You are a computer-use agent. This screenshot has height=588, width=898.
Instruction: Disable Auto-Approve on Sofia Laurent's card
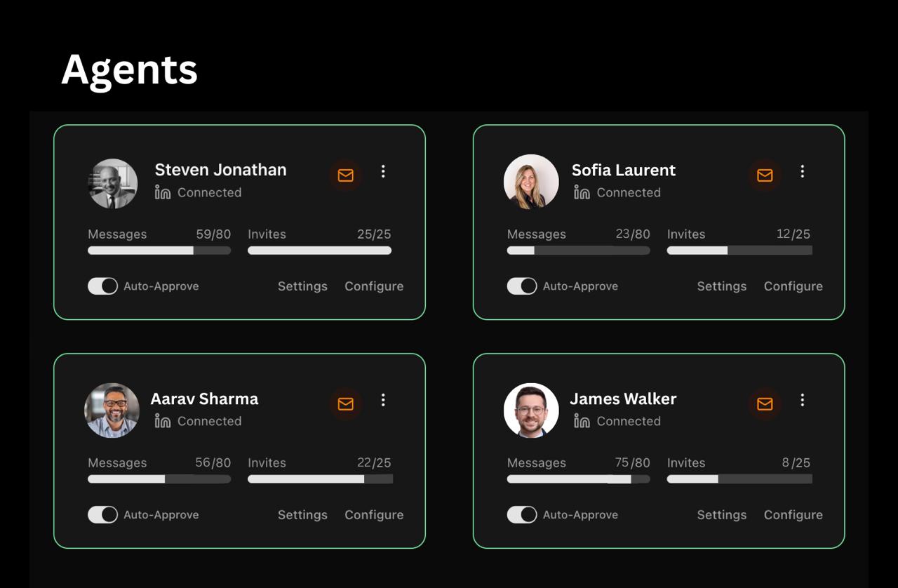pos(522,286)
